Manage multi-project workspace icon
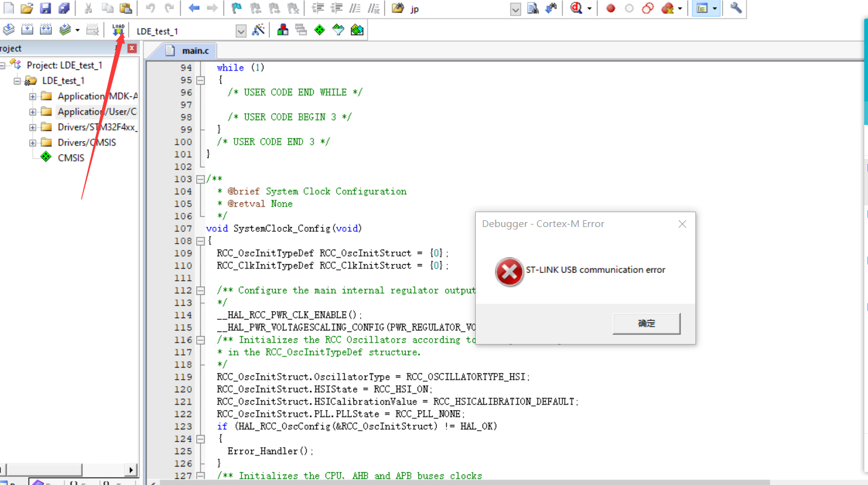This screenshot has height=485, width=868. [x=301, y=30]
